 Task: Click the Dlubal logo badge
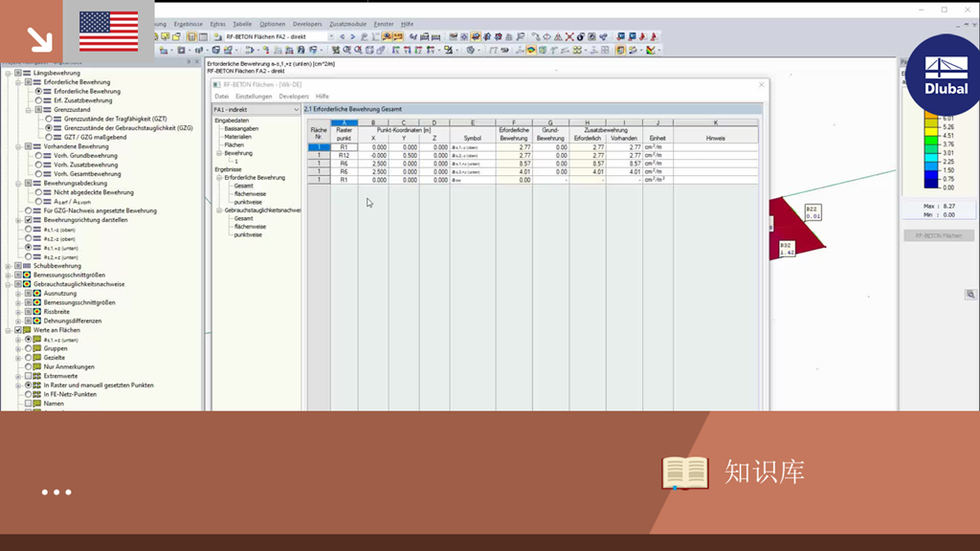pos(945,75)
